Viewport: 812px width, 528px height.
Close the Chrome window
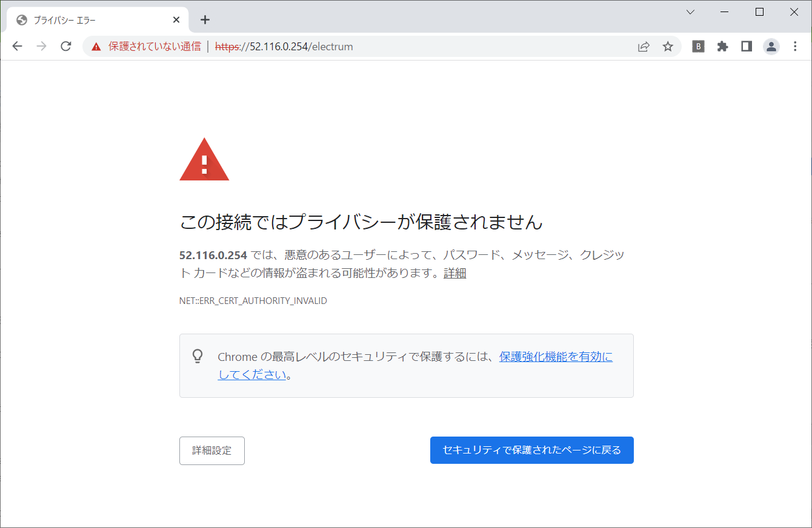point(794,12)
